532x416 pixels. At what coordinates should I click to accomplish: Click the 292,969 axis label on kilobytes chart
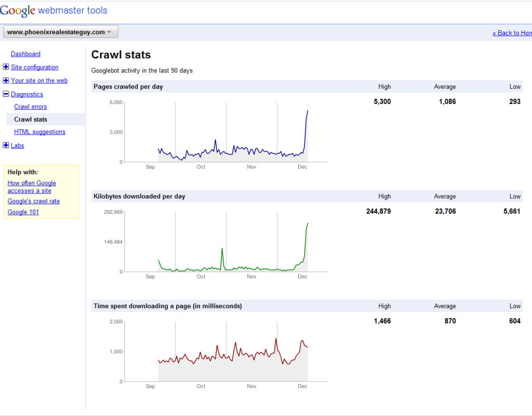(x=113, y=212)
